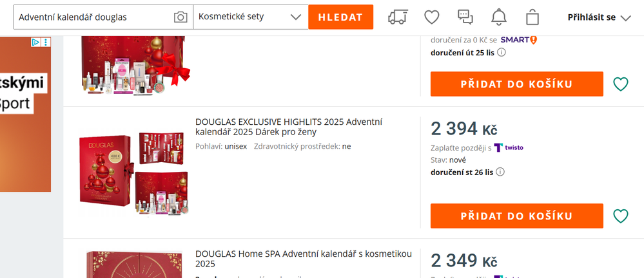Toggle favorite heart beside the top add-to-cart button

[620, 84]
